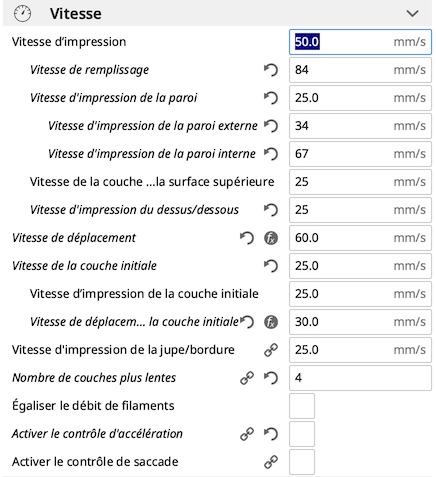436x477 pixels.
Task: Reset the Vitesse de la couche initiale setting
Action: [x=271, y=266]
